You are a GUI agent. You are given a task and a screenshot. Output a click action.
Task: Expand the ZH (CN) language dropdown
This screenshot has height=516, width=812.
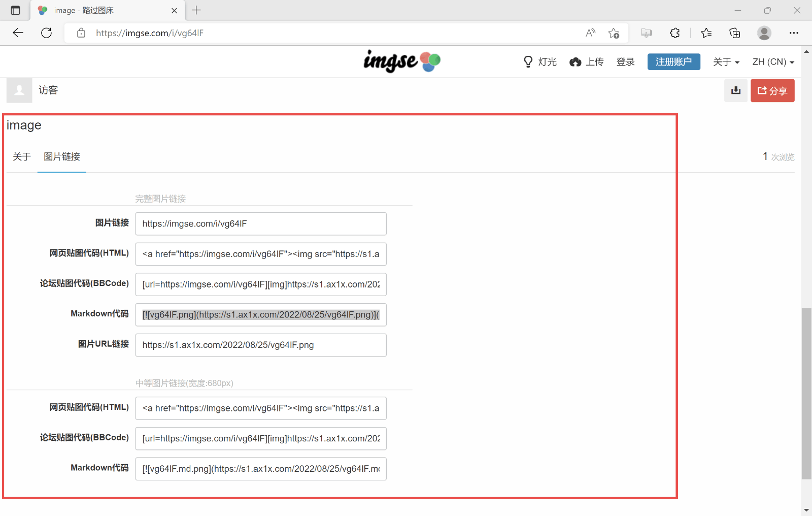pos(773,62)
